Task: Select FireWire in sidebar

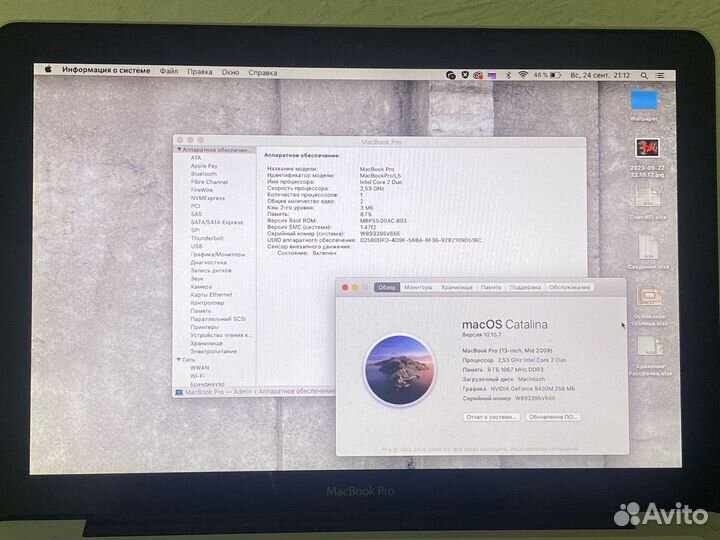Action: (x=202, y=190)
